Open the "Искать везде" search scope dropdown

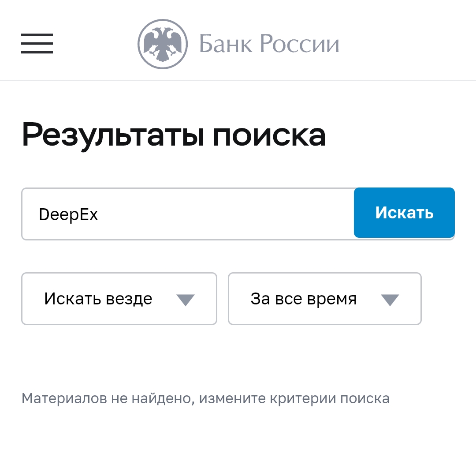pos(119,299)
